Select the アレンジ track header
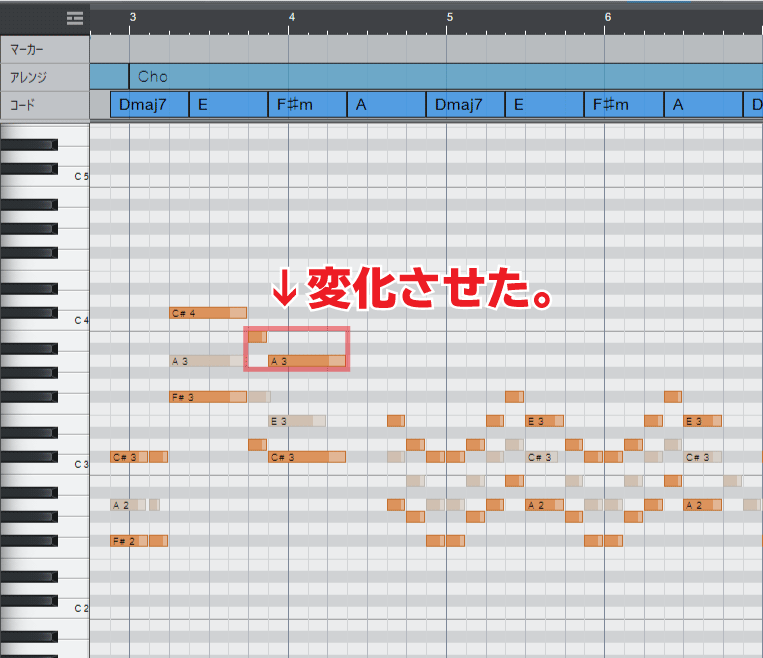The width and height of the screenshot is (763, 658). [45, 77]
